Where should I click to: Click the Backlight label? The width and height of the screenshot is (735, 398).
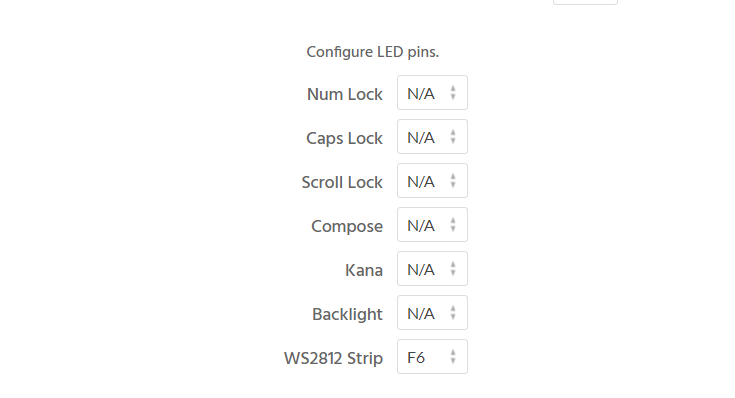click(x=347, y=315)
